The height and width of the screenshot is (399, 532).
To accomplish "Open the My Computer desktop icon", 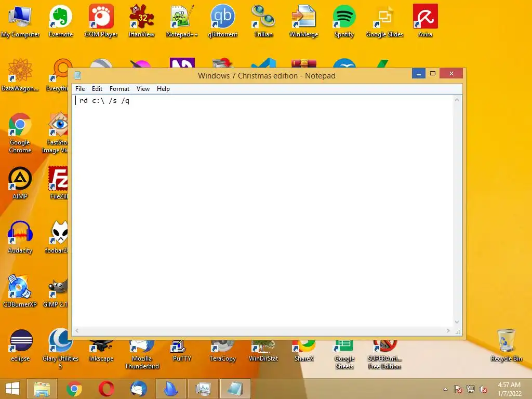I will (x=20, y=21).
